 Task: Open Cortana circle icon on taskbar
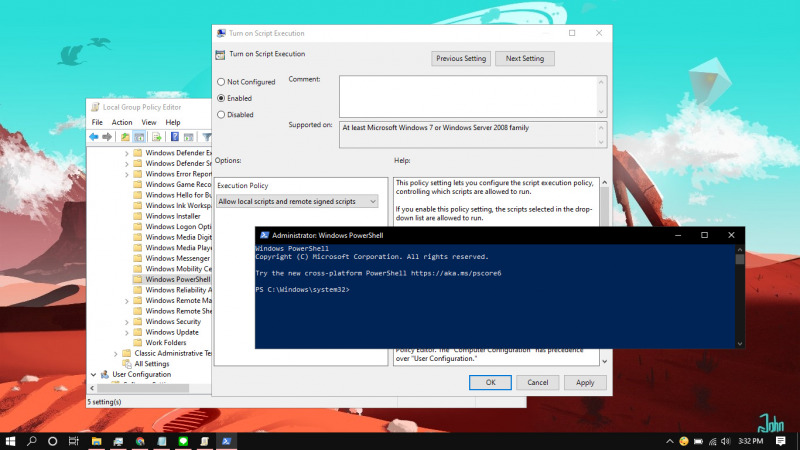(53, 441)
